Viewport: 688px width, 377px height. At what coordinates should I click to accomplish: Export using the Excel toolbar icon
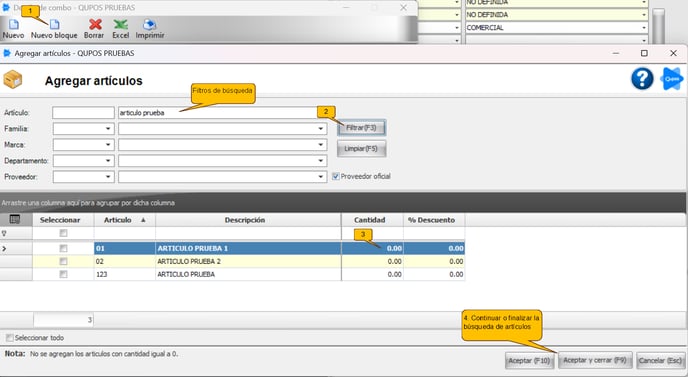coord(120,25)
